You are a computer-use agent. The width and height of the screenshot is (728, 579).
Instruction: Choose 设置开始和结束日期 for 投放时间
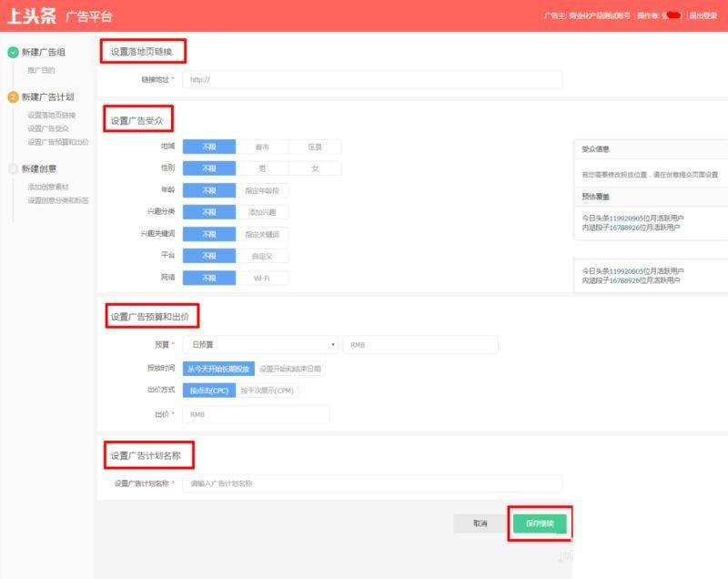click(290, 369)
